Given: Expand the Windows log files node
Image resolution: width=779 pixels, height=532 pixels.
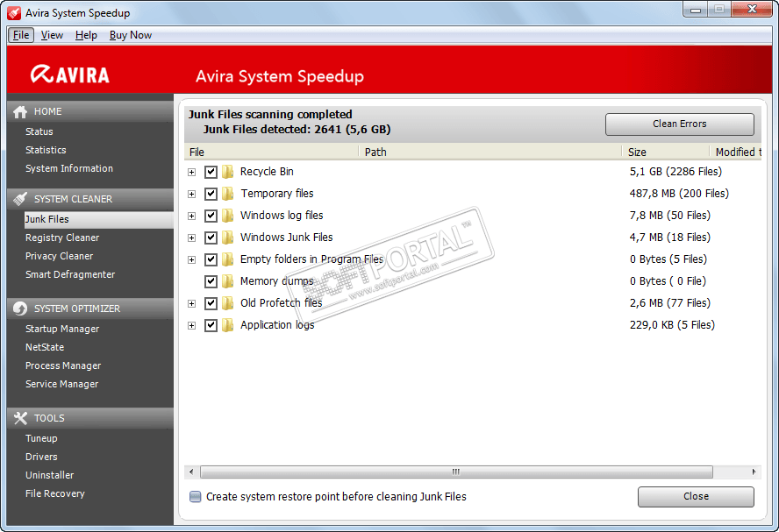Looking at the screenshot, I should pos(192,216).
